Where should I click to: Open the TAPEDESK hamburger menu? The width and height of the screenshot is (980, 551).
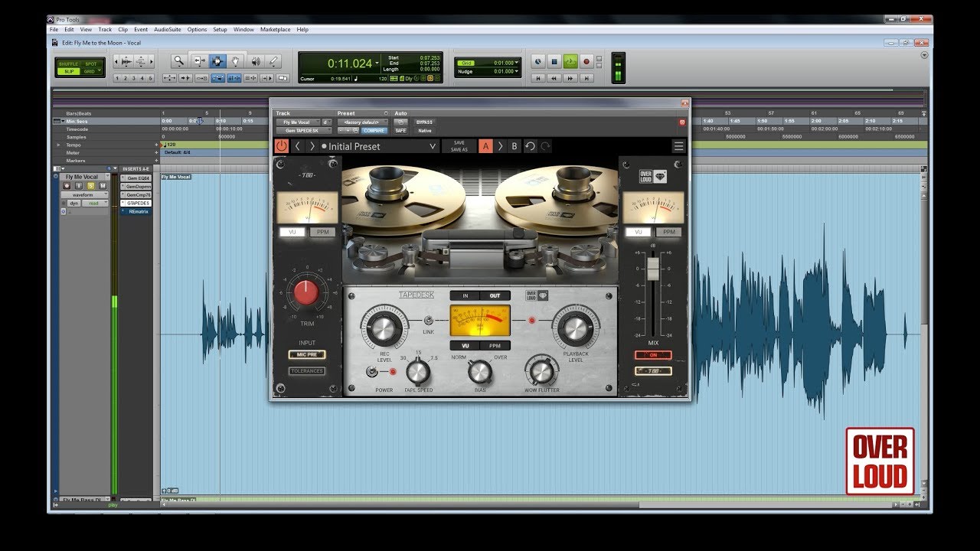(678, 146)
